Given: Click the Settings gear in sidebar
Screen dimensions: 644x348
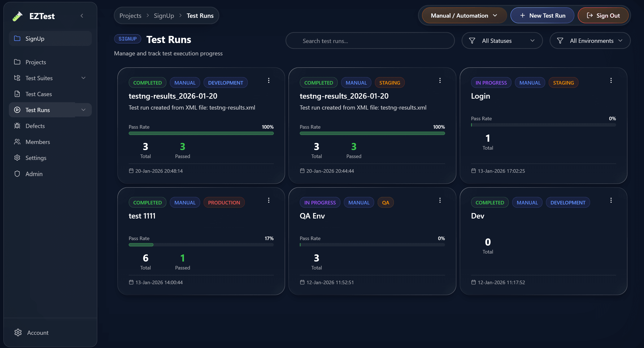Looking at the screenshot, I should (17, 158).
